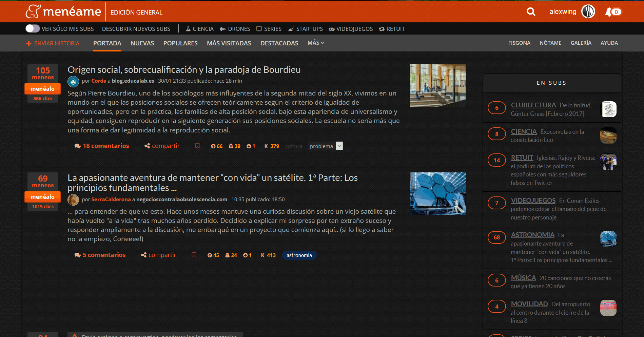Open the SerraCalderona author profile link
Image resolution: width=644 pixels, height=337 pixels.
coord(111,199)
